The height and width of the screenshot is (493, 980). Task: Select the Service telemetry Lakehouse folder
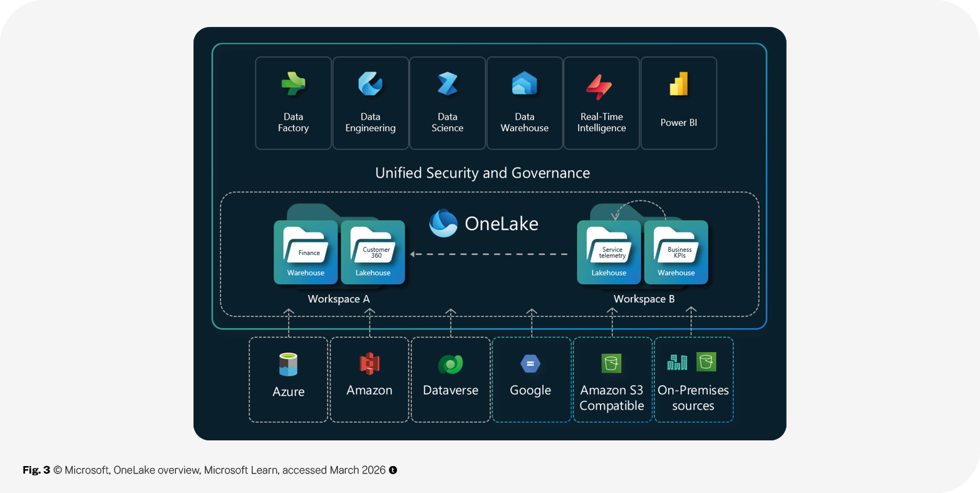pyautogui.click(x=609, y=252)
